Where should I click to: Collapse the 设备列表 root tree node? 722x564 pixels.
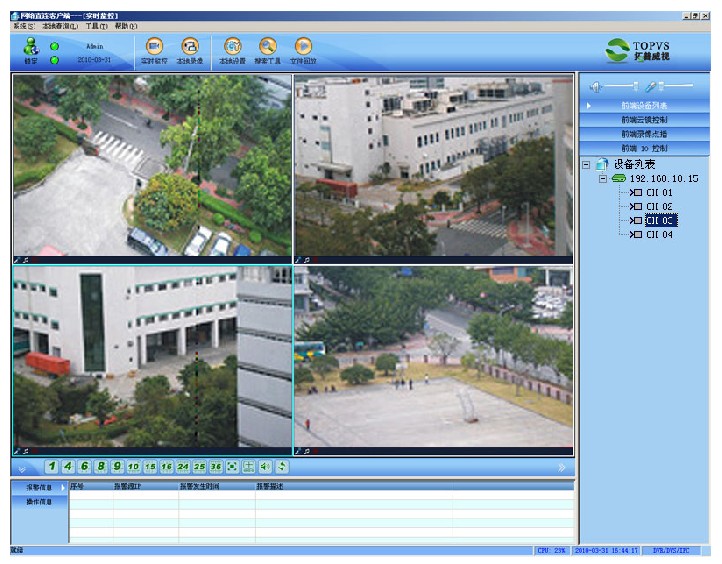(x=586, y=164)
